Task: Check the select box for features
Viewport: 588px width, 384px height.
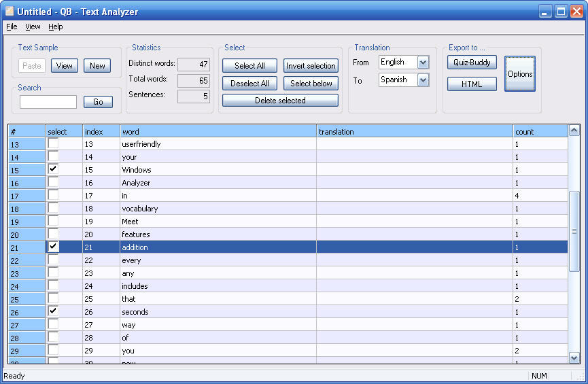Action: [53, 234]
